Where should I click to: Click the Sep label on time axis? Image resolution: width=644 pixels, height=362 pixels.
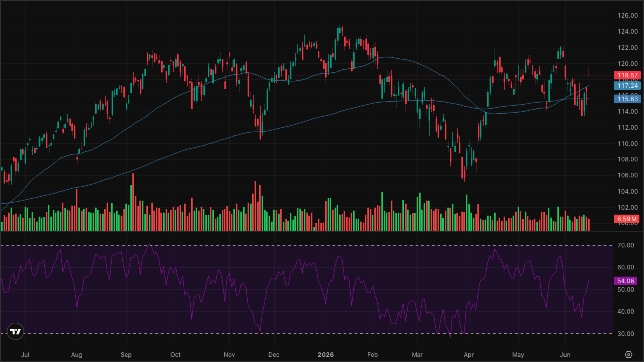(x=126, y=355)
